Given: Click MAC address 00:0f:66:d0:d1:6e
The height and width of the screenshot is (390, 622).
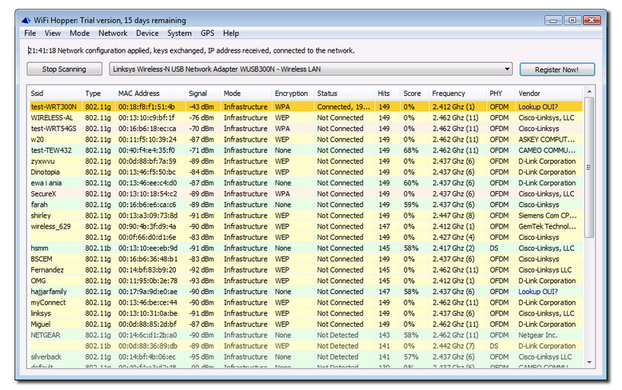Looking at the screenshot, I should click(x=147, y=237).
